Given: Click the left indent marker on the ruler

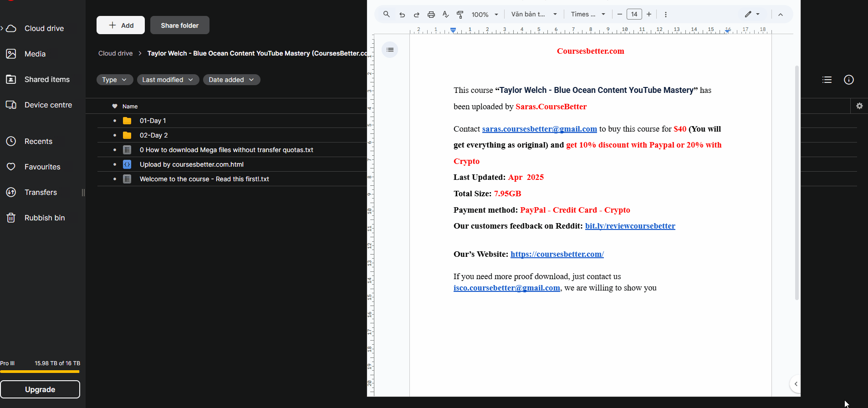Looking at the screenshot, I should click(453, 30).
